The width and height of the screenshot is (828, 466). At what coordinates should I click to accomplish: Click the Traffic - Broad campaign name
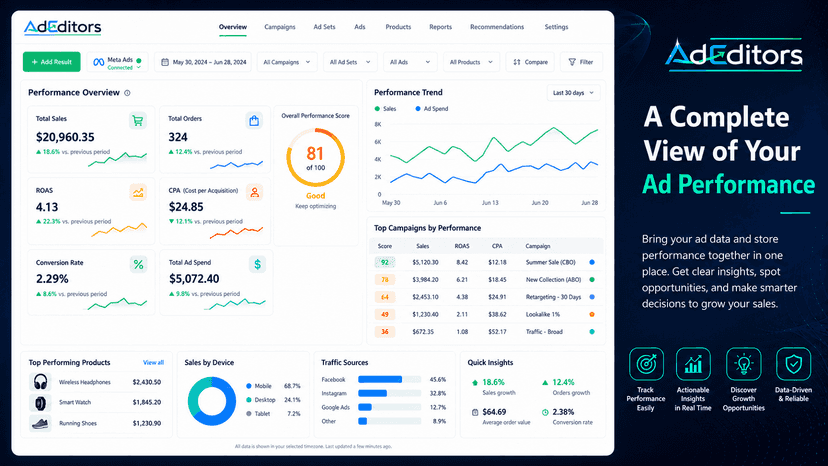click(544, 332)
